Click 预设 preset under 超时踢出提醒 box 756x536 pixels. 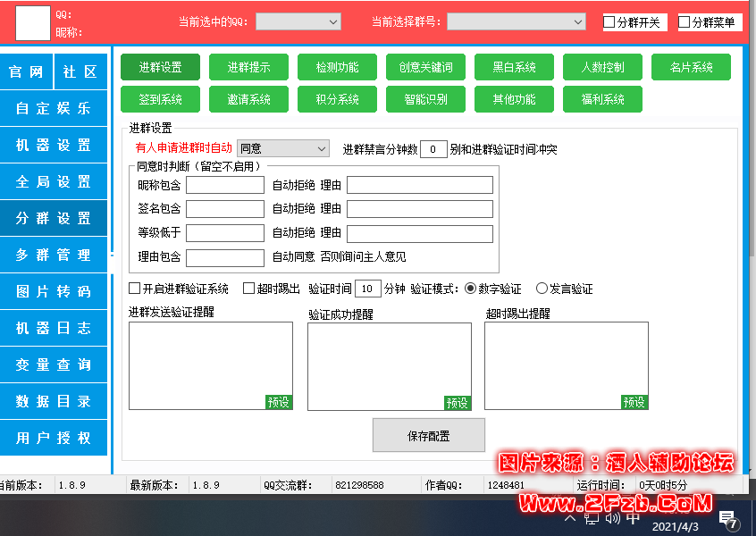(634, 402)
